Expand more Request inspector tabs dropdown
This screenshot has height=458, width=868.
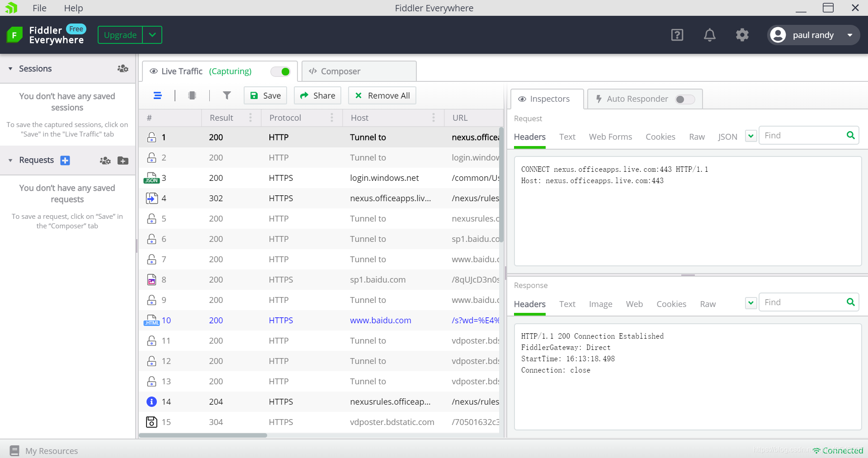click(x=751, y=136)
